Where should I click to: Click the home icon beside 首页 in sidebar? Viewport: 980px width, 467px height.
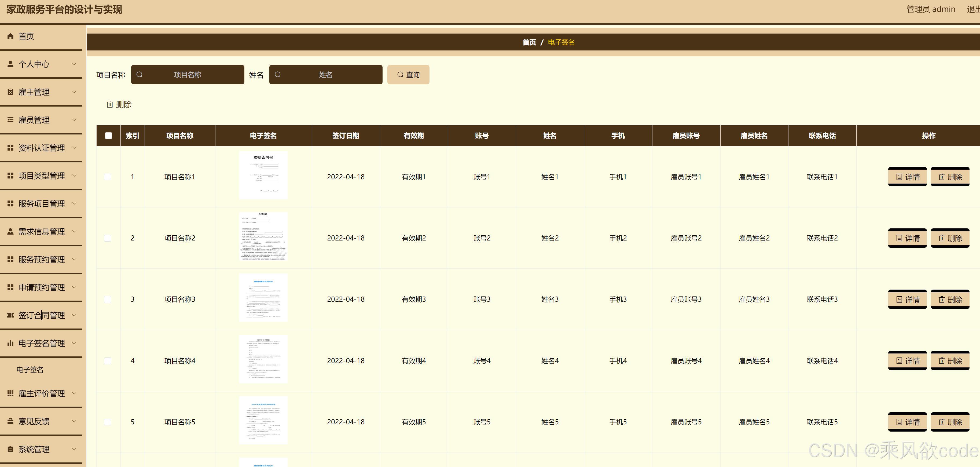11,36
